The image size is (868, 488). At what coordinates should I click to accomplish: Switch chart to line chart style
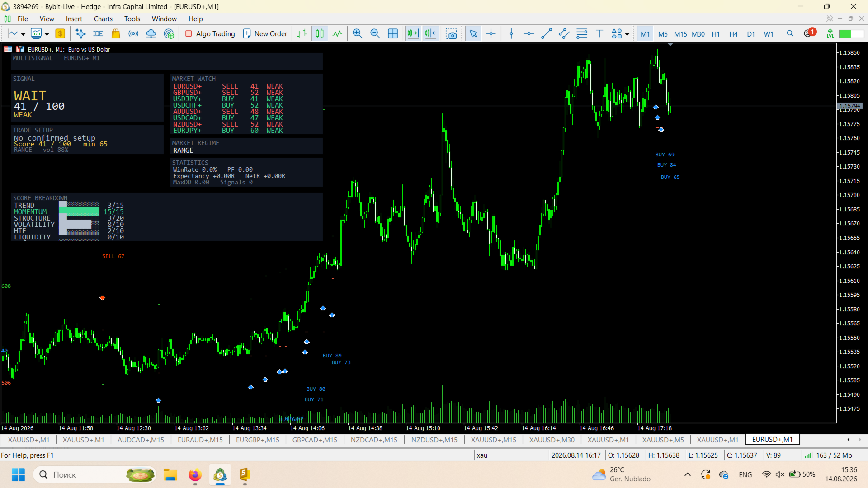point(337,33)
